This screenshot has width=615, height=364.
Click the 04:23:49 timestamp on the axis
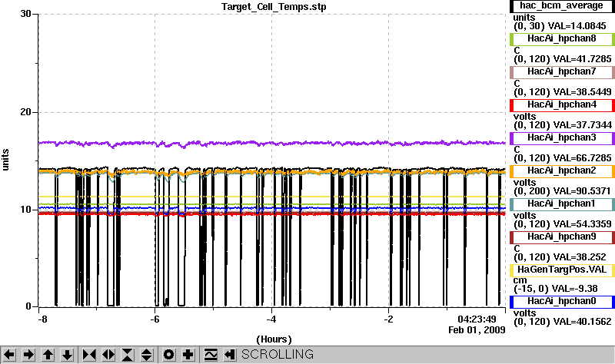477,319
